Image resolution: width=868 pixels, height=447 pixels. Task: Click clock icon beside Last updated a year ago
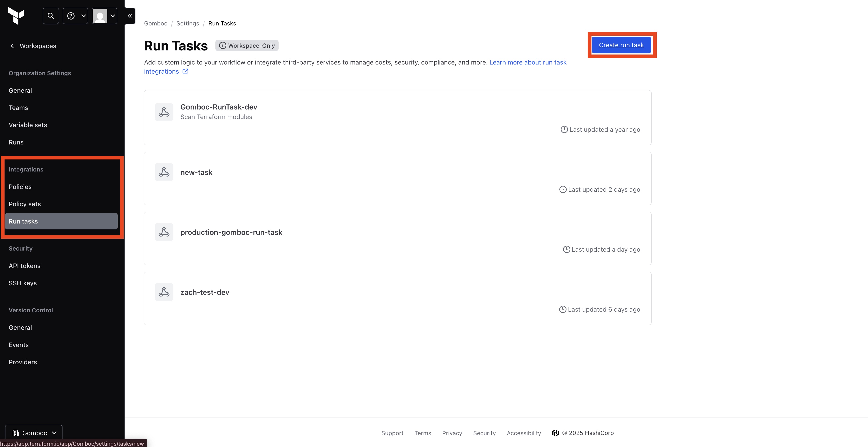click(564, 129)
